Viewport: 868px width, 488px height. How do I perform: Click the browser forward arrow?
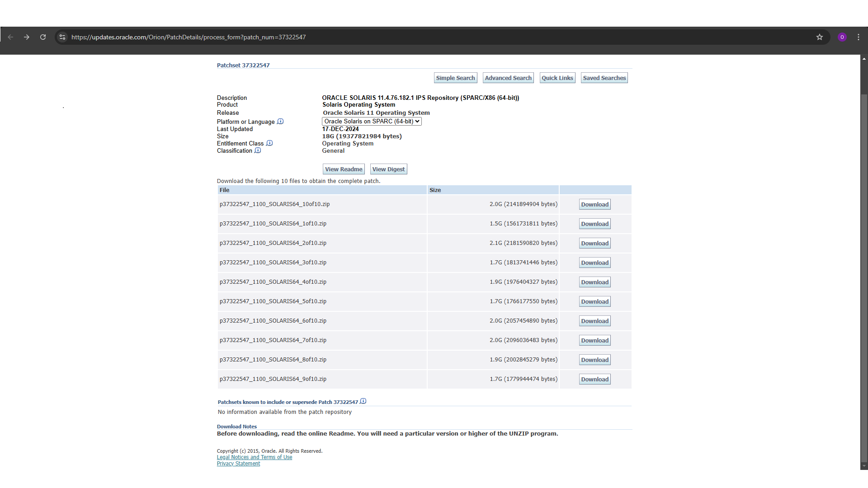27,37
